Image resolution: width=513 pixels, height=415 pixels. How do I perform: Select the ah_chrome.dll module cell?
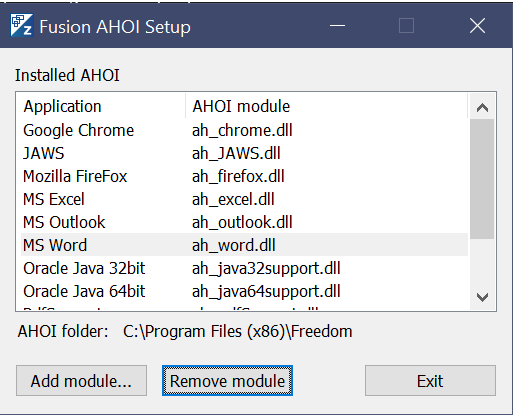[242, 130]
